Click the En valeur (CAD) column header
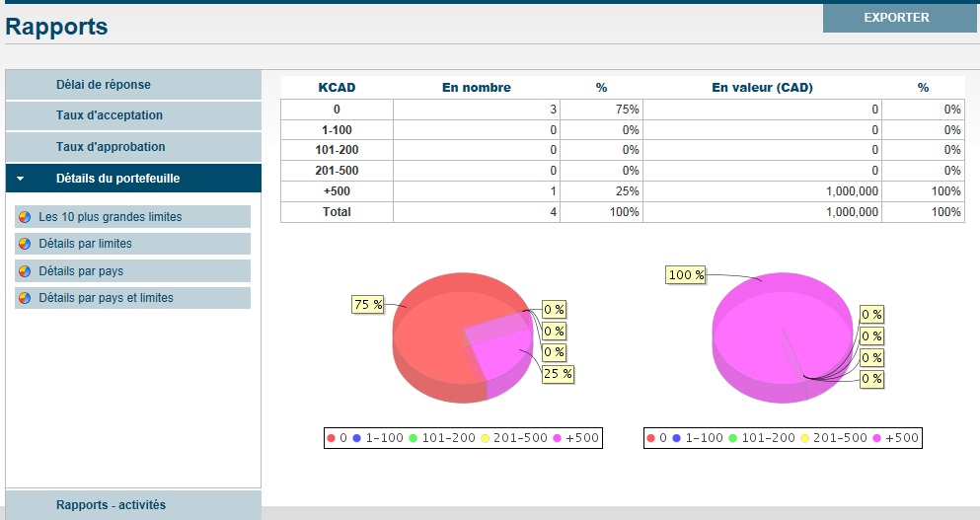The image size is (980, 520). (763, 88)
